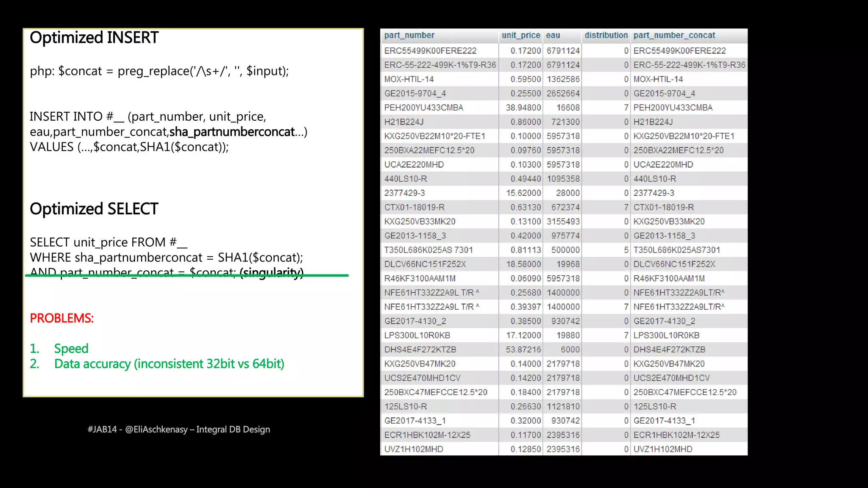Click the part_number column header
Screen dimensions: 868x488
click(409, 36)
